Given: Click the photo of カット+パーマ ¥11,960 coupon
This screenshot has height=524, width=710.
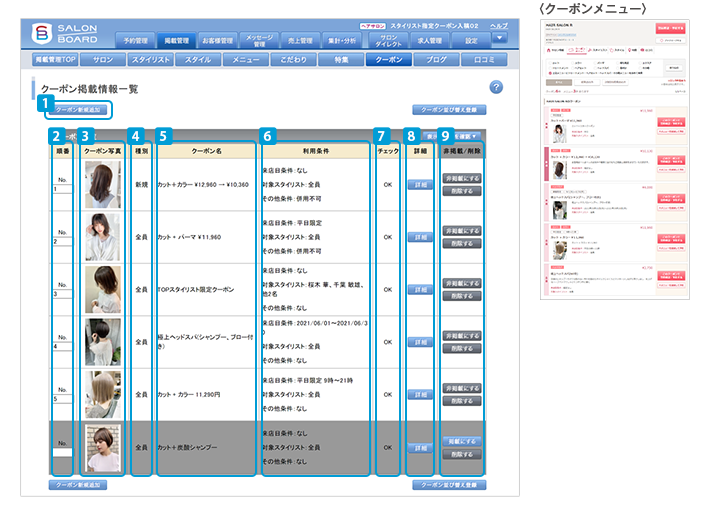Looking at the screenshot, I should click(103, 237).
